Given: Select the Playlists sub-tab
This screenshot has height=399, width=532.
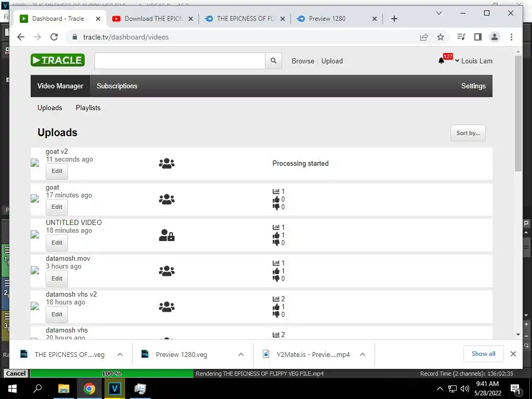Looking at the screenshot, I should point(88,108).
